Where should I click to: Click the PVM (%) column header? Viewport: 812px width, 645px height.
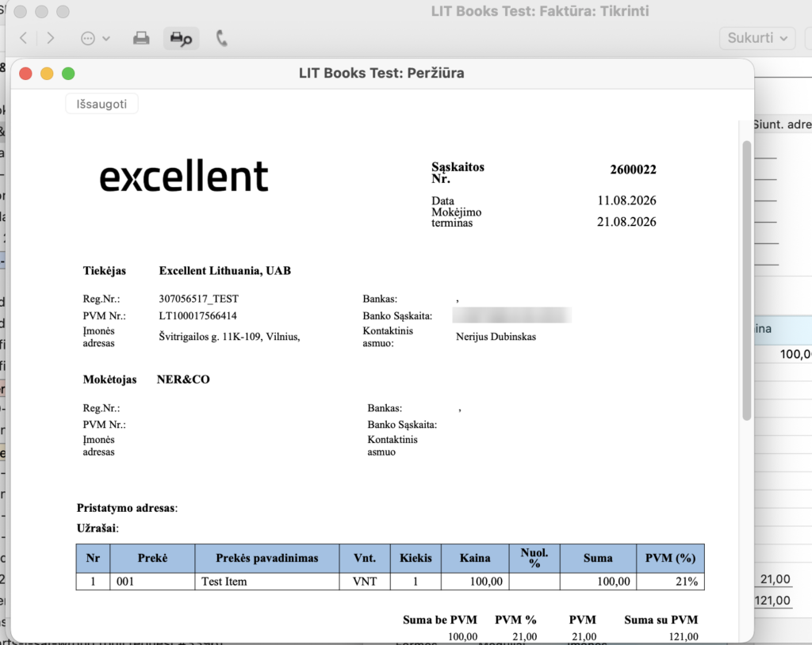click(670, 558)
